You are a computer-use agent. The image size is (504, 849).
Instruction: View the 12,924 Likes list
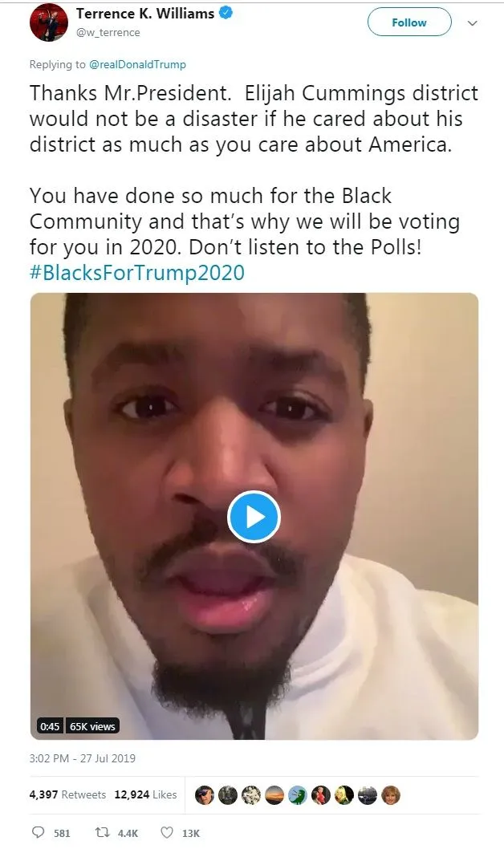coord(145,794)
